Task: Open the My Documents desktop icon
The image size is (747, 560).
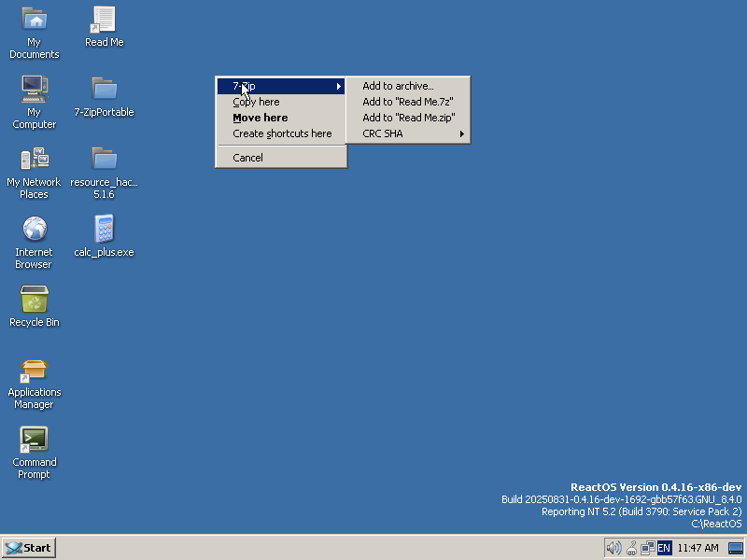Action: click(34, 20)
